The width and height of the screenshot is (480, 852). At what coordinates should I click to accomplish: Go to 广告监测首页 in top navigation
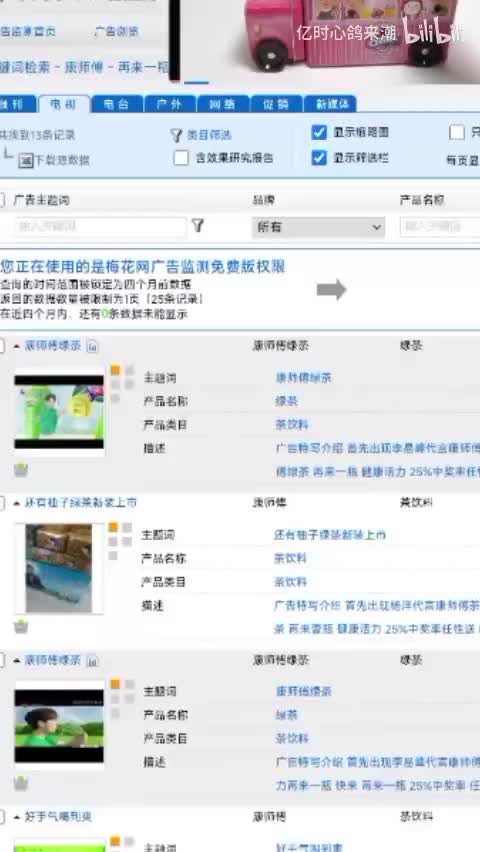27,32
